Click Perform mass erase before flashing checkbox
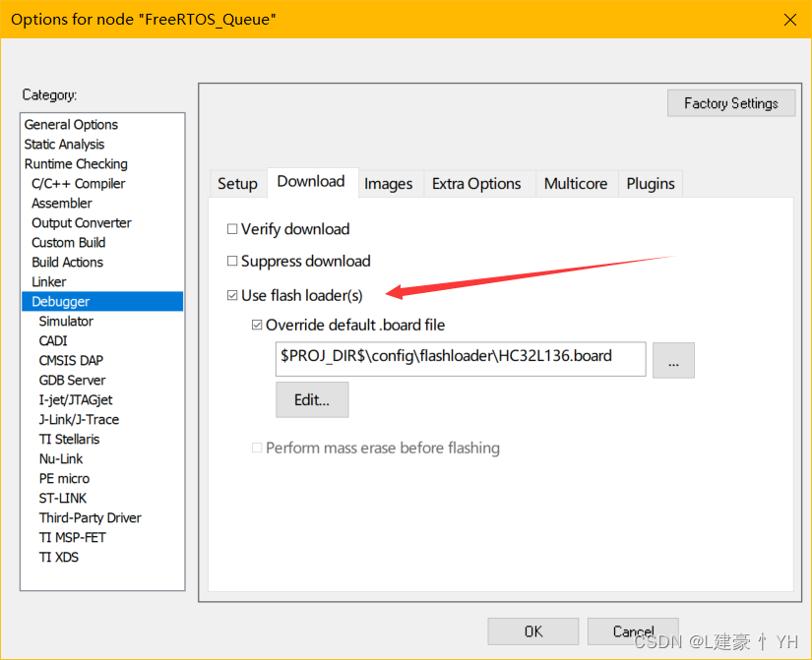The width and height of the screenshot is (812, 660). point(257,448)
